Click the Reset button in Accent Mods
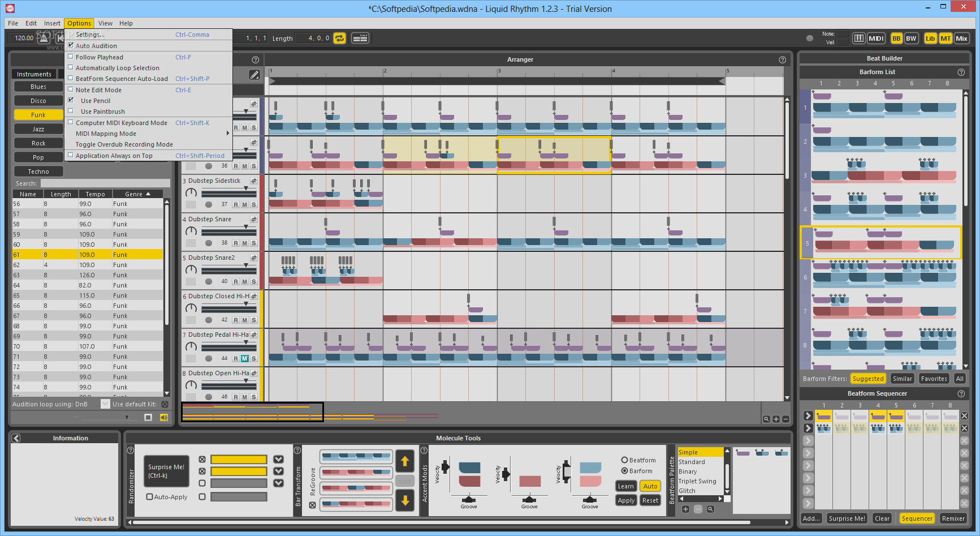The width and height of the screenshot is (980, 536). [650, 500]
